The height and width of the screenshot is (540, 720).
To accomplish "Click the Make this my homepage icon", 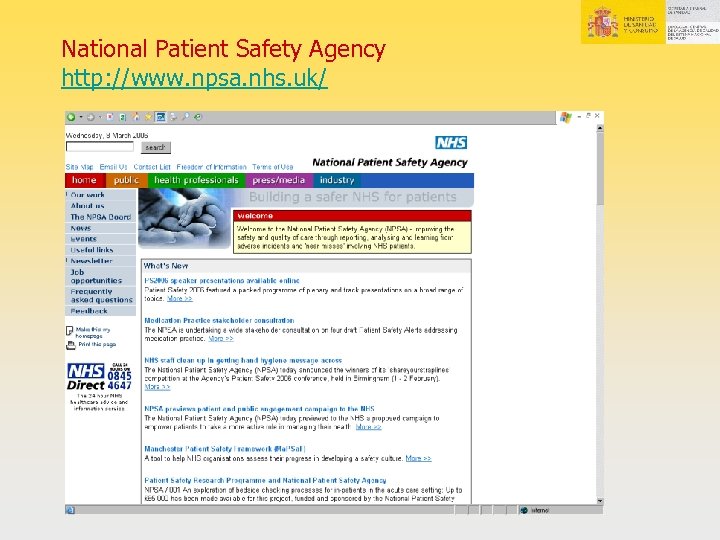I will click(70, 331).
